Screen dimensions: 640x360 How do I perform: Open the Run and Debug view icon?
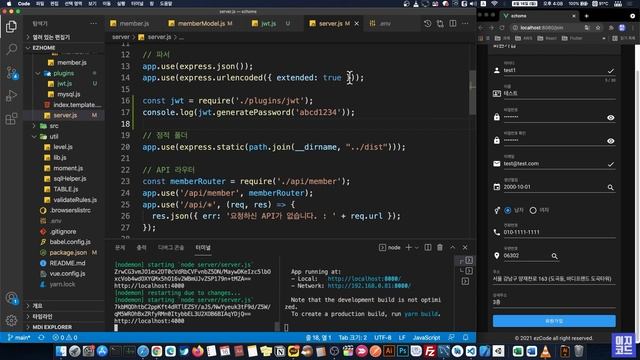tap(11, 96)
